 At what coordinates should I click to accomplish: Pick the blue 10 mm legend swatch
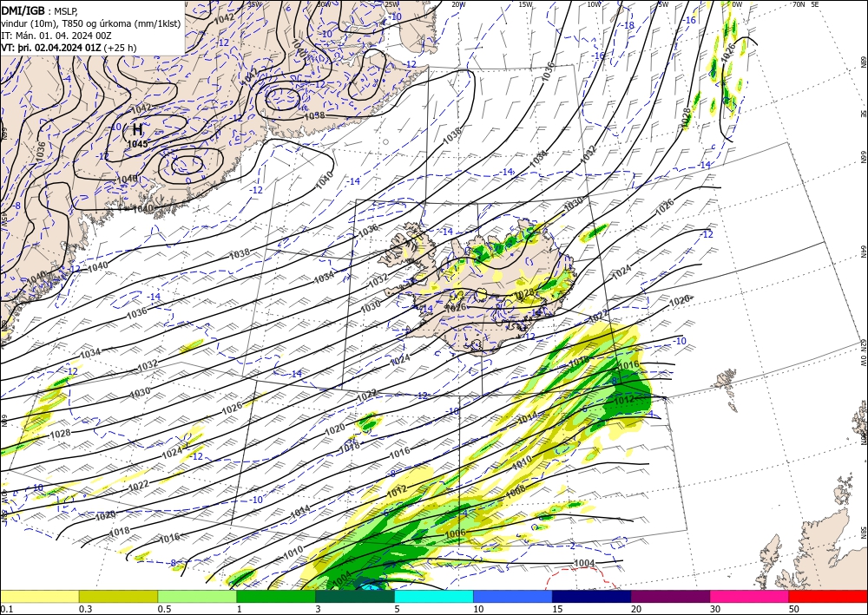tap(513, 596)
